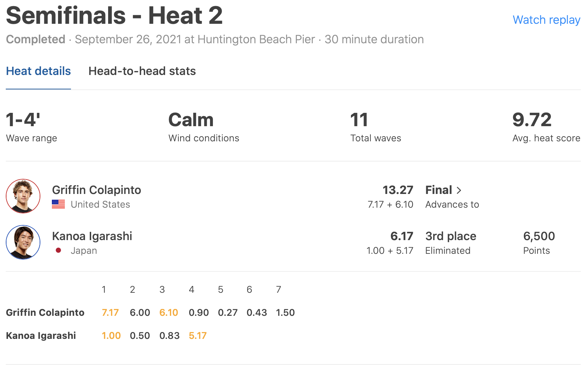Click the Final advancement link
Screen dimensions: 588x367
point(439,190)
